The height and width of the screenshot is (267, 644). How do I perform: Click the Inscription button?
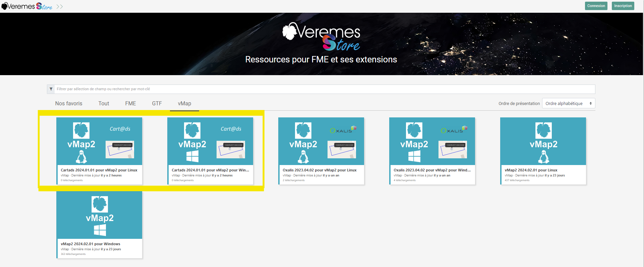[x=623, y=6]
